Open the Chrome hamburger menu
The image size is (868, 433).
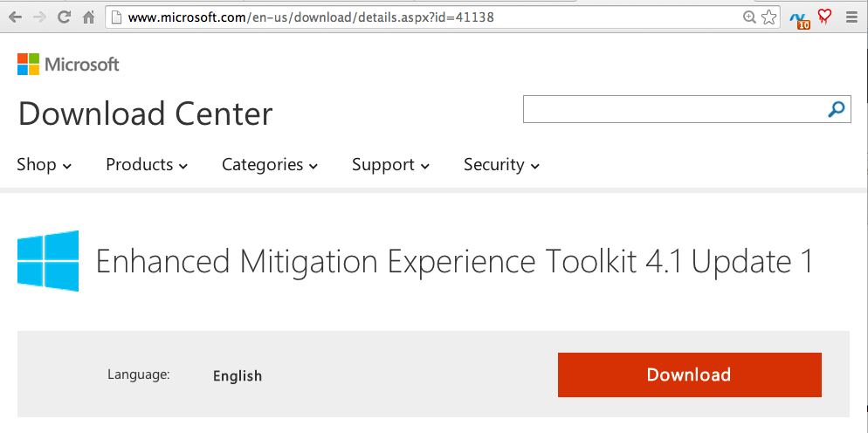851,17
